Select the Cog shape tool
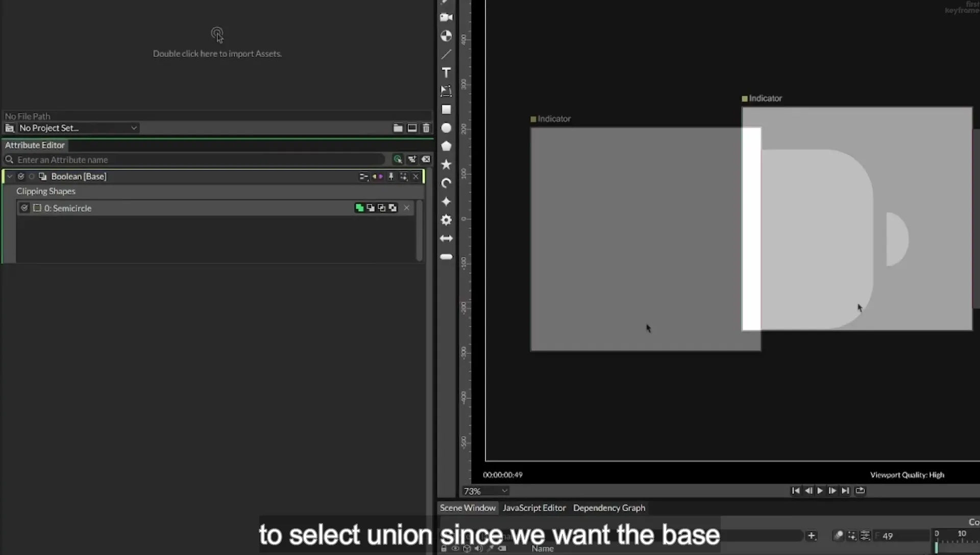Screen dimensions: 980x555 coord(446,220)
